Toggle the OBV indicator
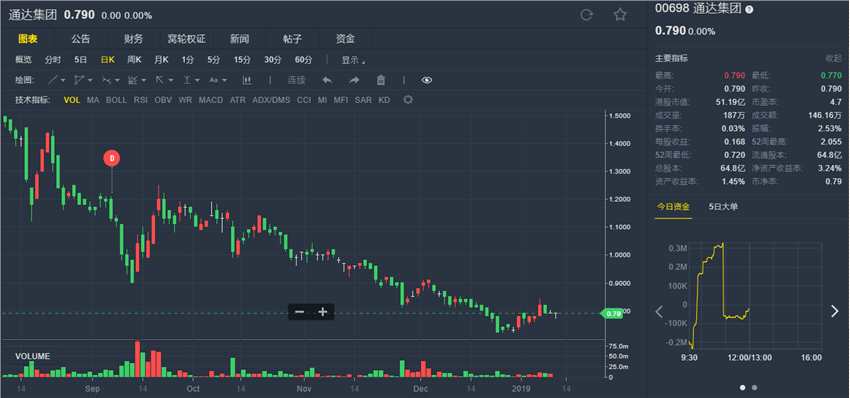 tap(163, 100)
